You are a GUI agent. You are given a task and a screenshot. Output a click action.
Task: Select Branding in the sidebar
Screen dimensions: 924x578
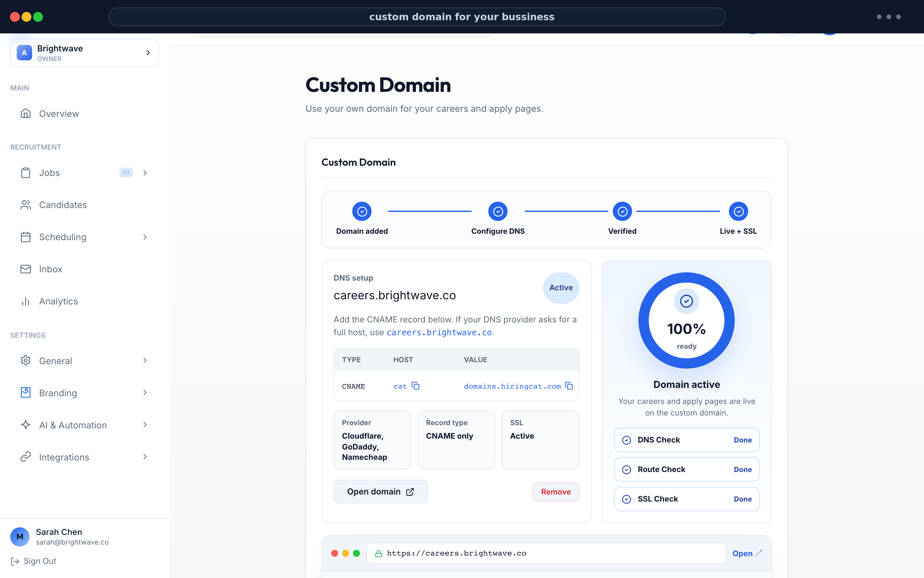[84, 393]
